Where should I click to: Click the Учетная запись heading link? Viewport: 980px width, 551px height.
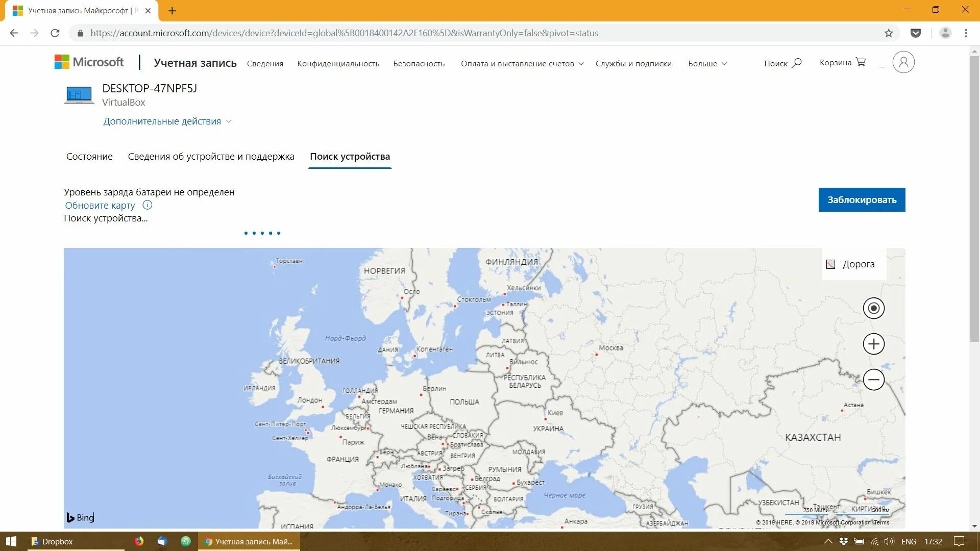195,63
